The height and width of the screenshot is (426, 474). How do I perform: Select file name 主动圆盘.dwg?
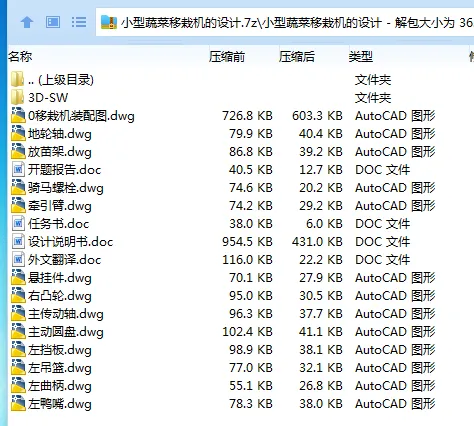tap(66, 332)
